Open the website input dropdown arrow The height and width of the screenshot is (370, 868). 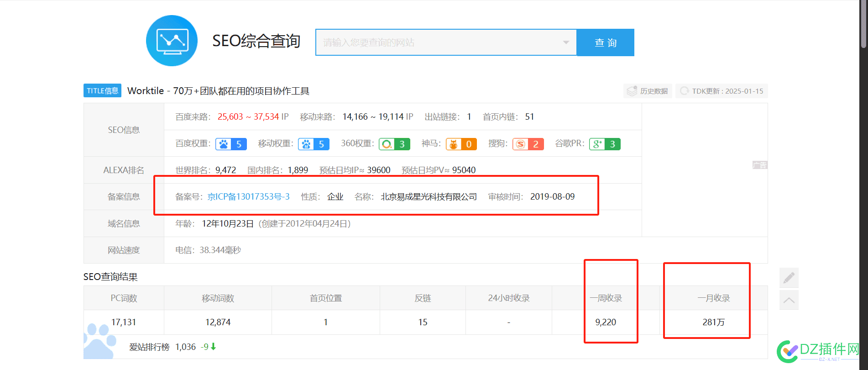coord(566,42)
